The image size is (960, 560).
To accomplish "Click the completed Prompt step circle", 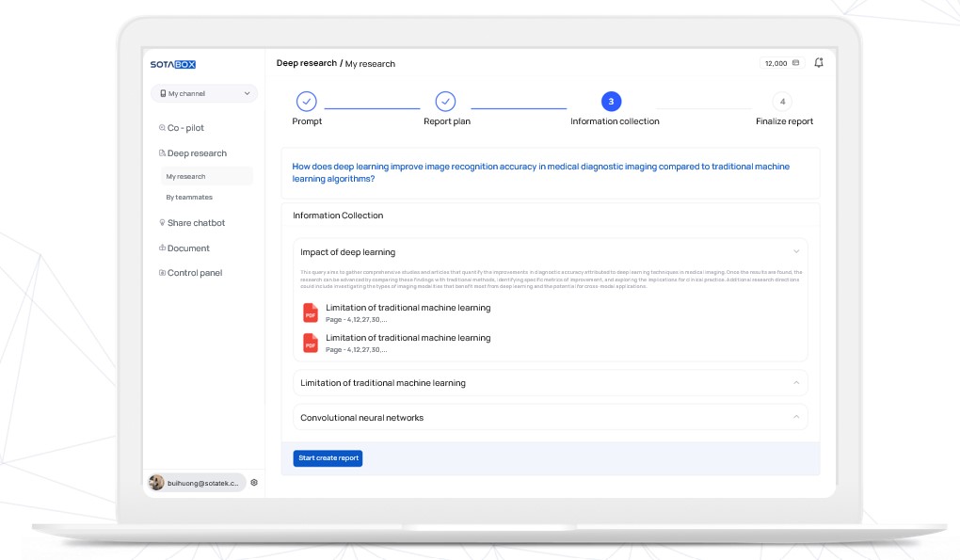I will click(x=306, y=102).
